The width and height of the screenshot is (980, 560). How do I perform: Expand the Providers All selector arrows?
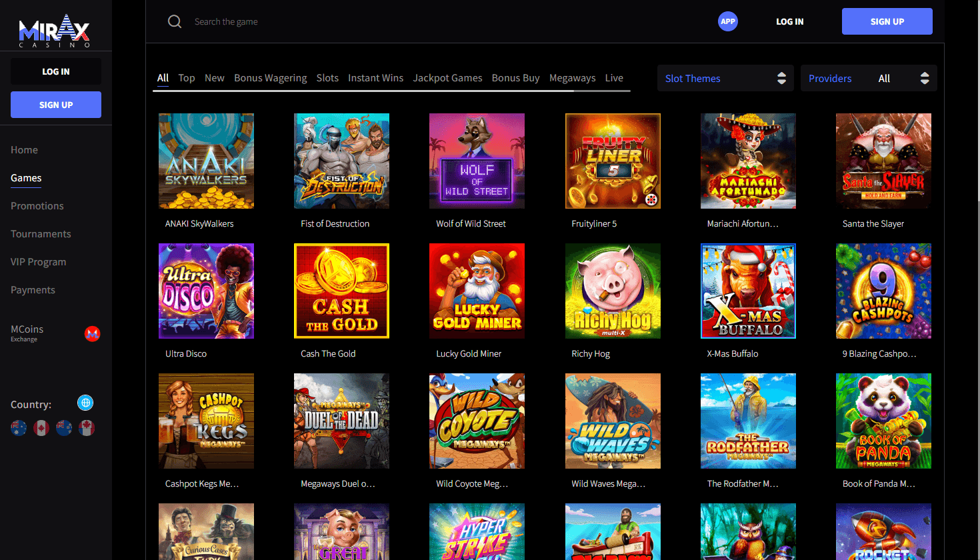coord(925,78)
